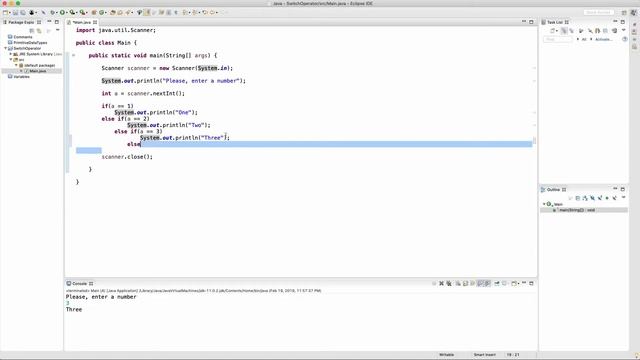Viewport: 640px width, 360px height.
Task: Expand the JRE System Library node
Action: 11,54
